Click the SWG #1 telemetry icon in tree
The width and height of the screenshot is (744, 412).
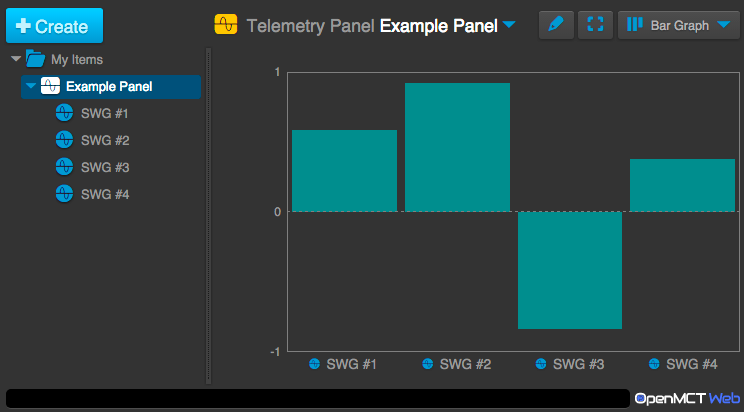(x=65, y=114)
